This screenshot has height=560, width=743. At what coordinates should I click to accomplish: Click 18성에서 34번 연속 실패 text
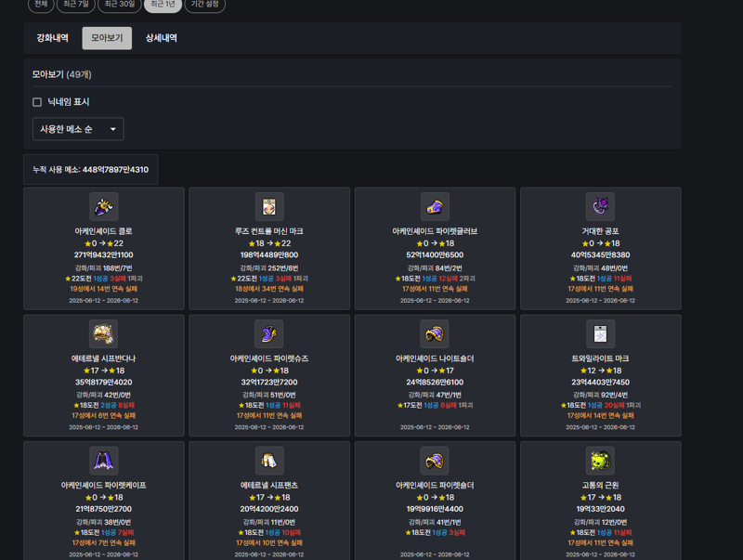[269, 289]
